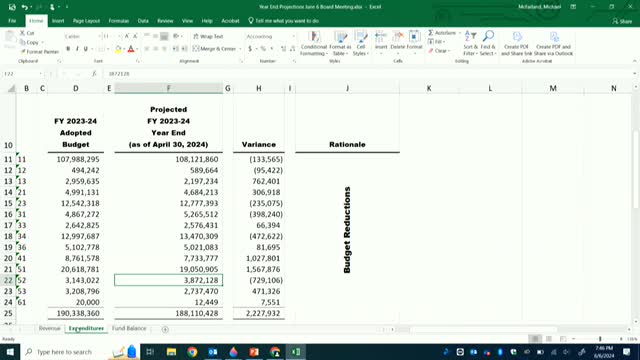The width and height of the screenshot is (640, 360).
Task: Open the font color dropdown arrow
Action: 137,49
